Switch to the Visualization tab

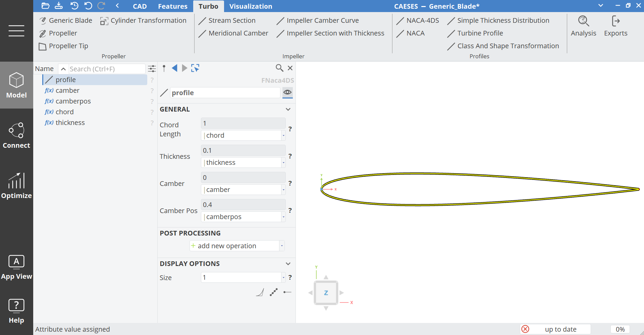[x=251, y=6]
